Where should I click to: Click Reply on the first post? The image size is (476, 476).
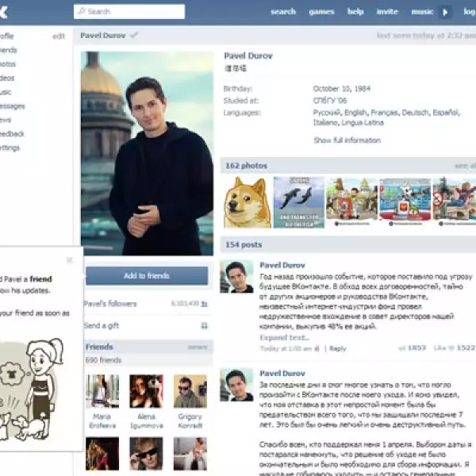[338, 348]
